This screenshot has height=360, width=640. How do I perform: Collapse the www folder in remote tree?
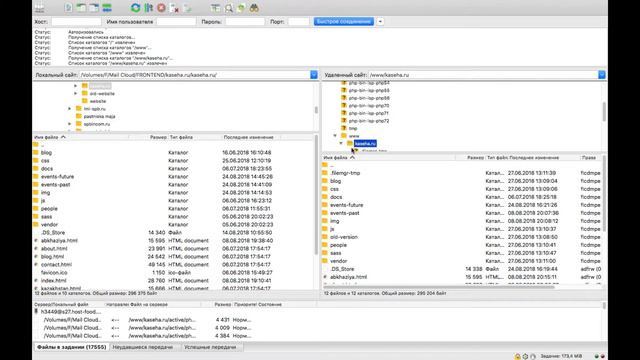pos(335,136)
